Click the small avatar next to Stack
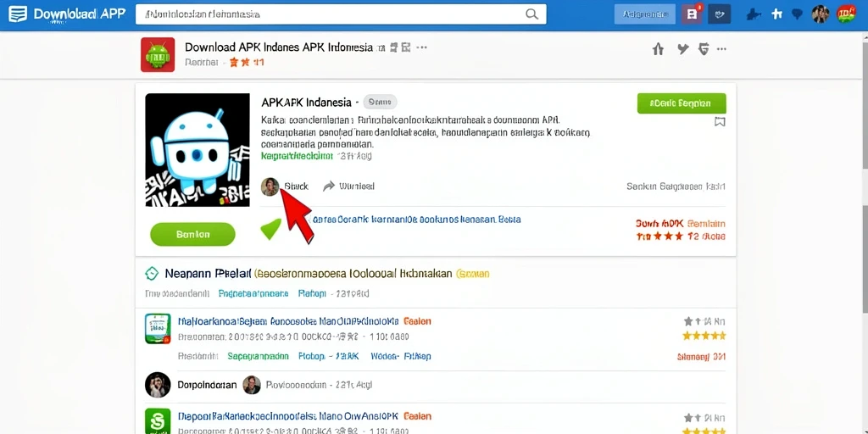Viewport: 868px width, 434px height. [270, 186]
